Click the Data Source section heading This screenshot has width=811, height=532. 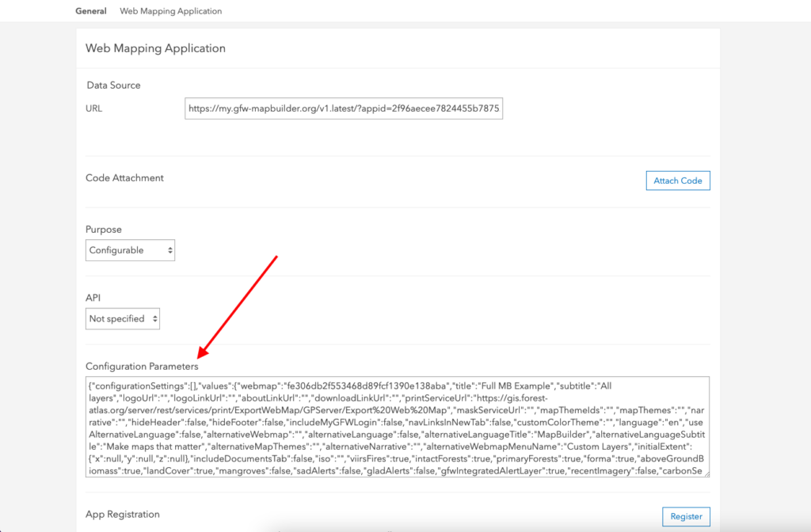pos(112,85)
